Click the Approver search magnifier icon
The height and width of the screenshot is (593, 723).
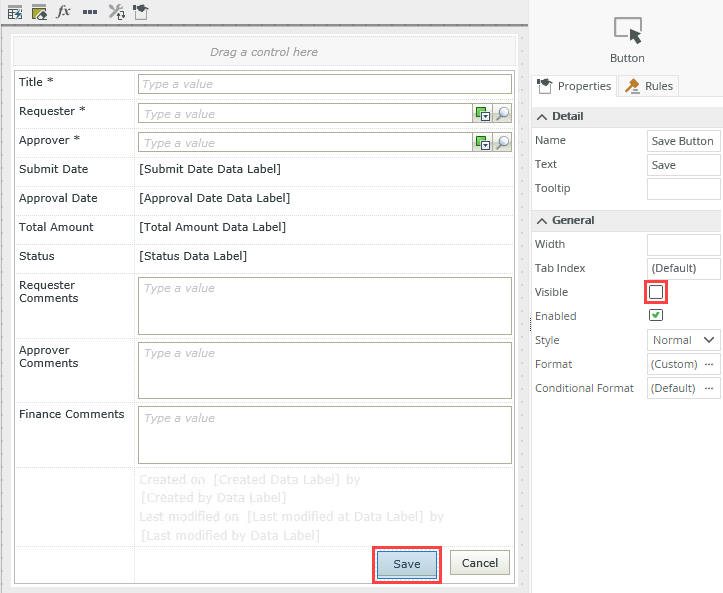coord(502,142)
